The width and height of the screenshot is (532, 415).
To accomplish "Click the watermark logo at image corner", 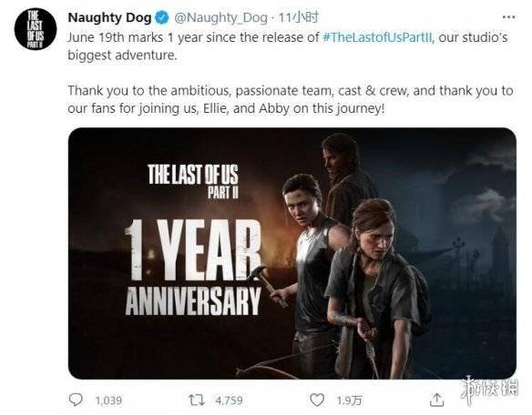I will pyautogui.click(x=489, y=390).
